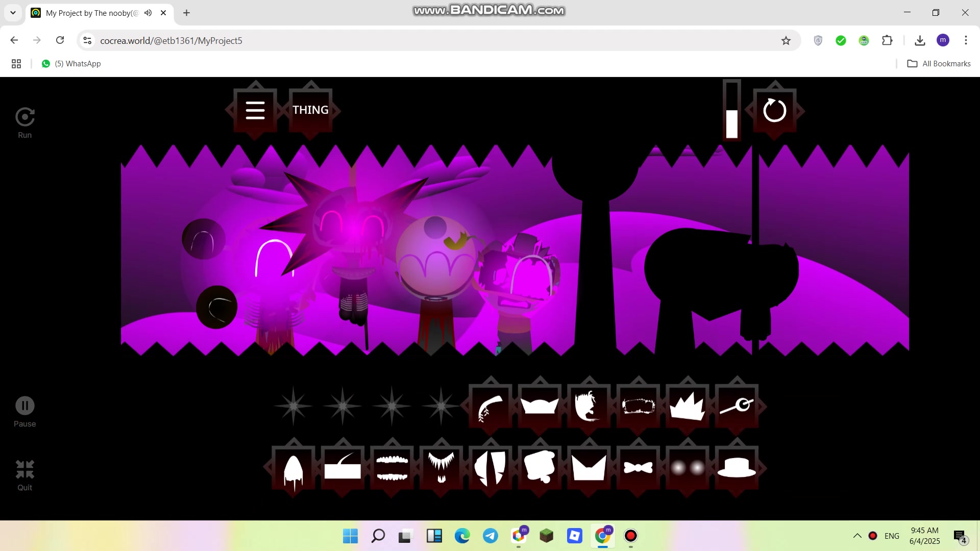
Task: Select the wand with spiral sound icon
Action: point(737,407)
